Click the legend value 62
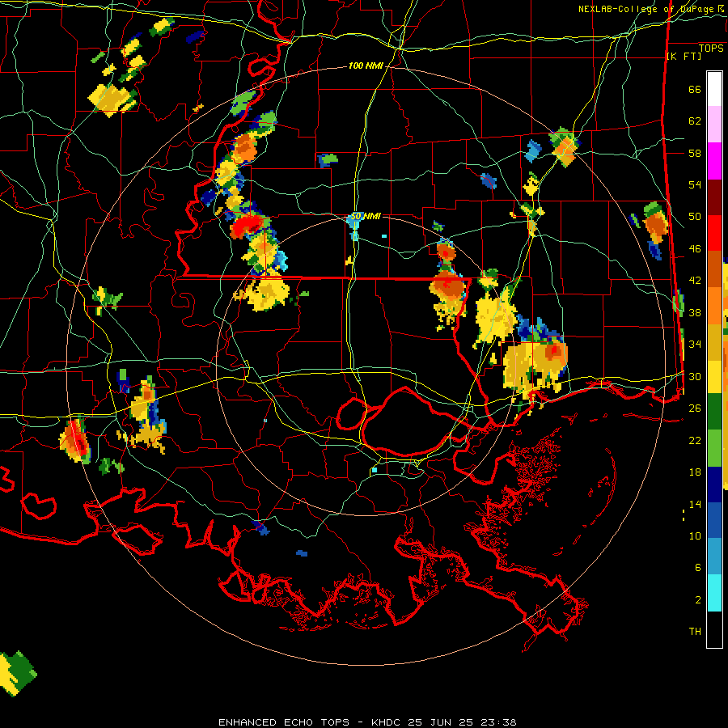The image size is (728, 728). [695, 121]
